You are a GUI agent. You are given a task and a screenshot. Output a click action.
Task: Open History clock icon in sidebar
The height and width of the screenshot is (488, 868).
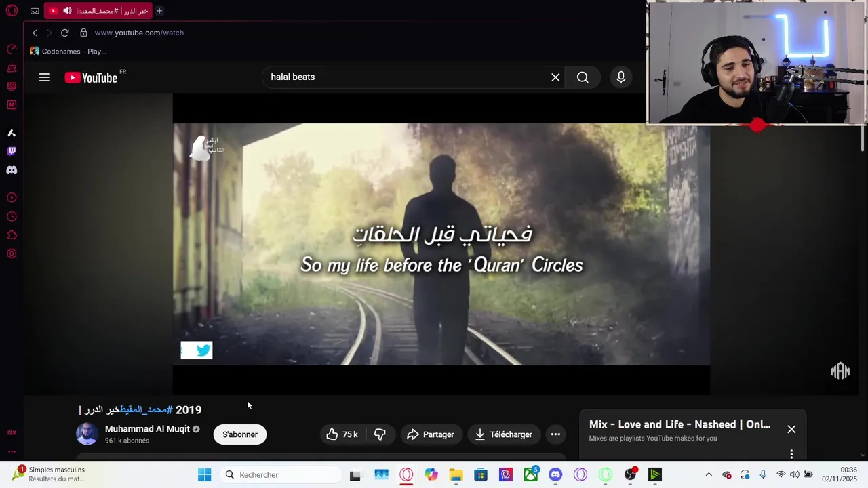pos(12,217)
